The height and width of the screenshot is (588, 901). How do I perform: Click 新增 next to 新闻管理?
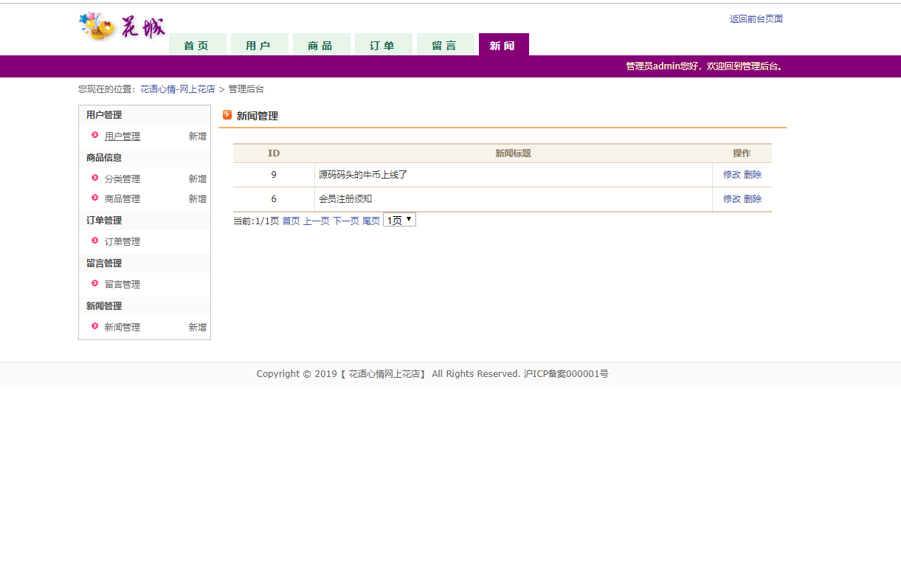(x=197, y=327)
